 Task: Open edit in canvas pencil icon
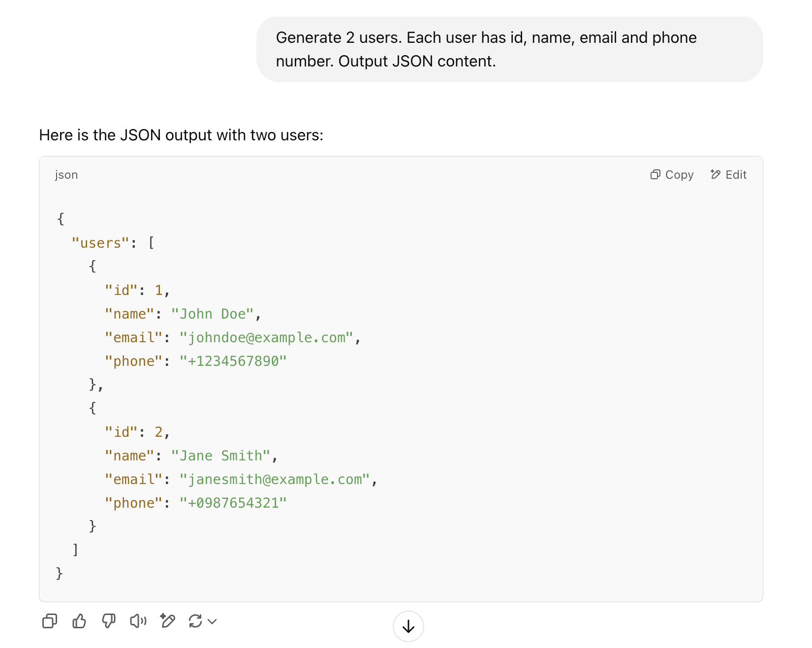[168, 621]
